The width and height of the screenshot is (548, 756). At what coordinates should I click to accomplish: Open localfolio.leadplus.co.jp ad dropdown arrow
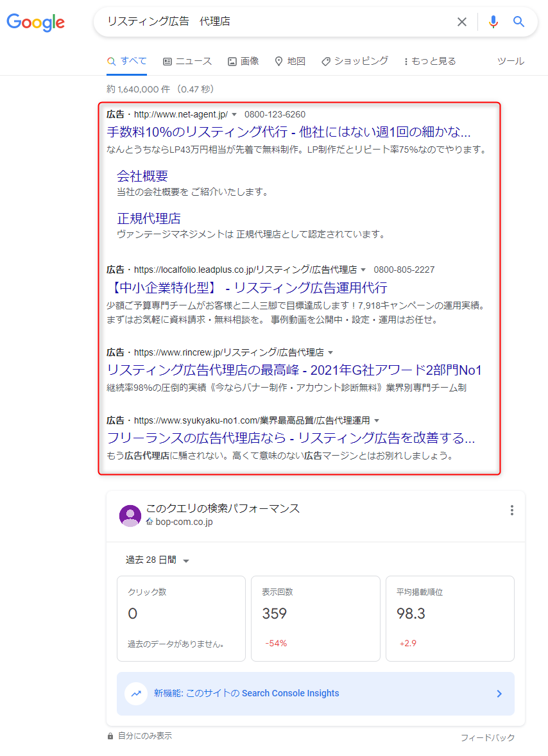point(363,270)
